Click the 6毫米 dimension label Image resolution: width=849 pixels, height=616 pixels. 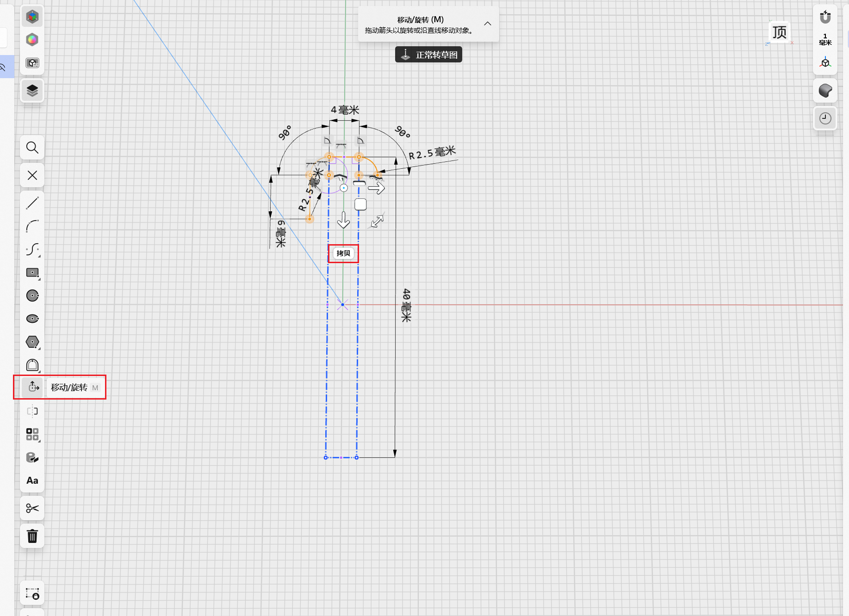[281, 234]
